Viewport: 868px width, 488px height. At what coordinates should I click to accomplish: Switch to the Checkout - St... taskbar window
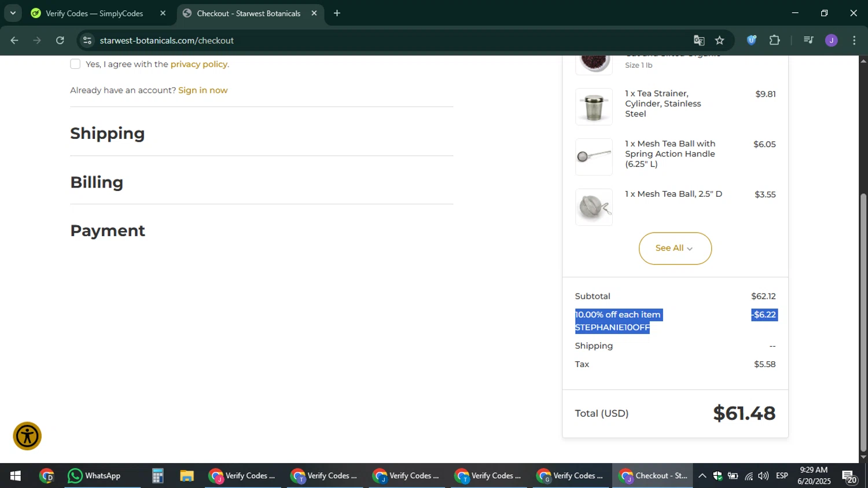[x=652, y=476]
